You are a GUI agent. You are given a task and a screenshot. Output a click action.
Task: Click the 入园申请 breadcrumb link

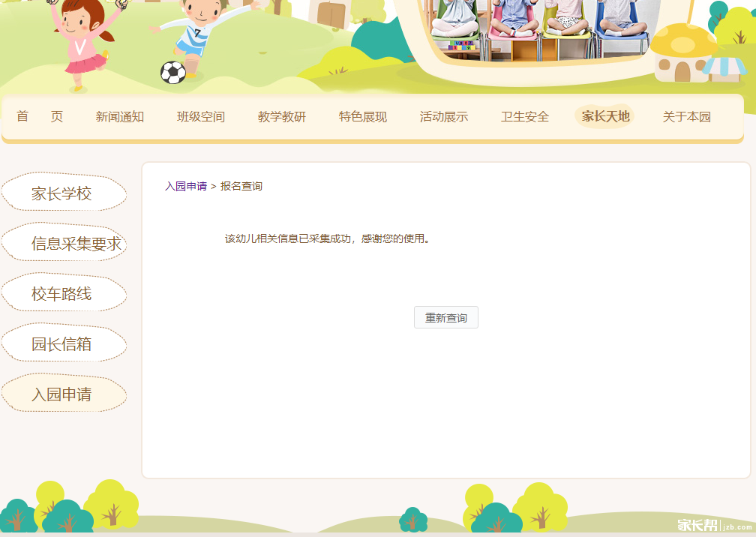pyautogui.click(x=186, y=186)
